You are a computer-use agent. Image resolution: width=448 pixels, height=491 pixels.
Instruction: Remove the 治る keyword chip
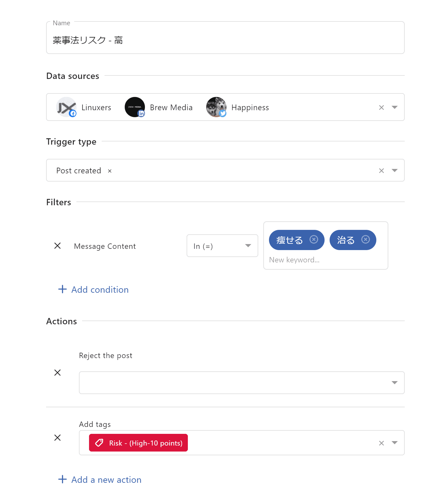tap(365, 240)
